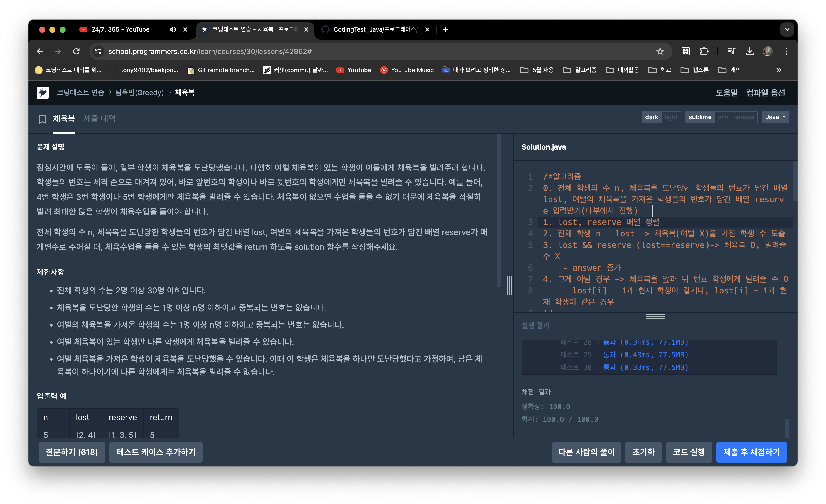Select the emacs editor mode
Screen dimensions: 826x504
(744, 117)
